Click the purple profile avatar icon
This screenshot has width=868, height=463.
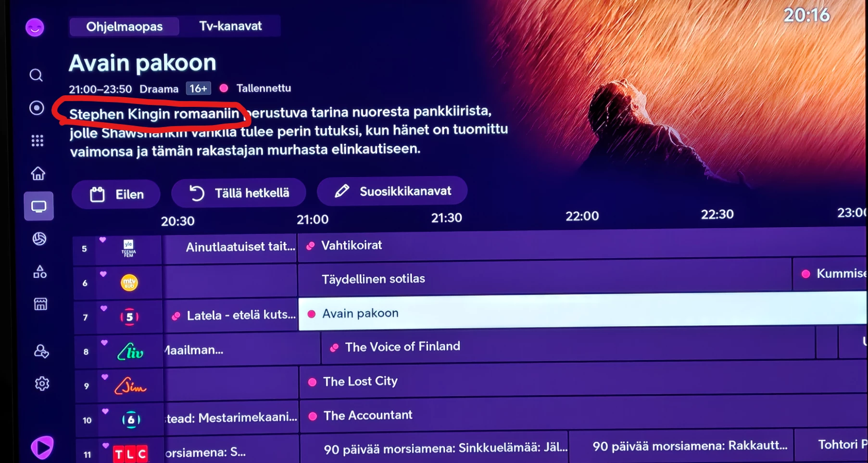35,27
